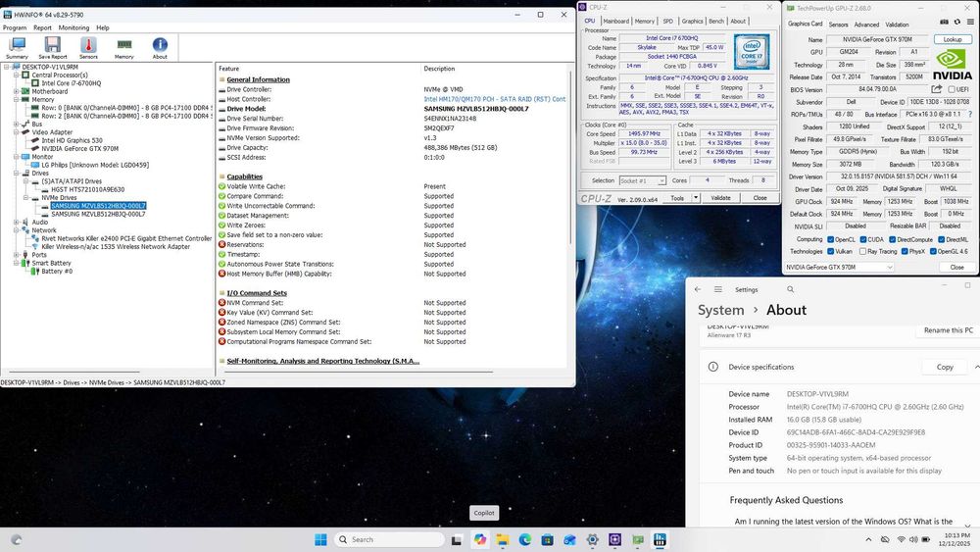Click Save Report floppy icon in HWiNFO
The image size is (980, 552).
point(53,48)
